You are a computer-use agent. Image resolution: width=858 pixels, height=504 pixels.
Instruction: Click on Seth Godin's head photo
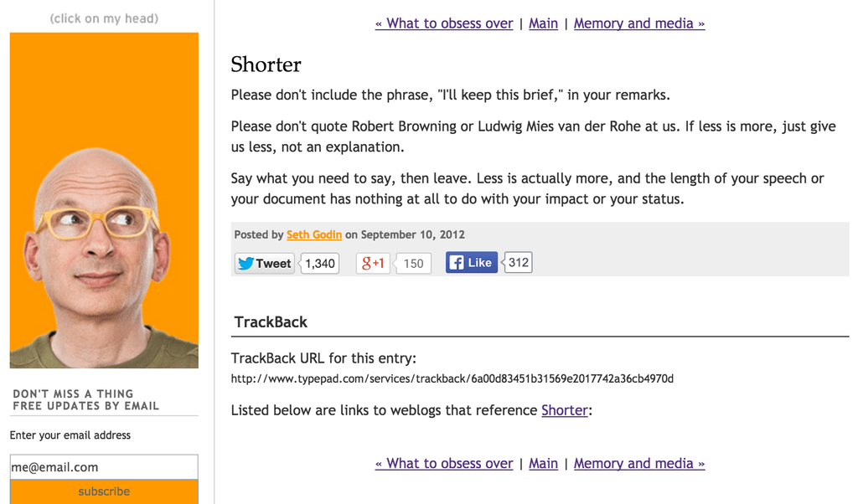point(104,200)
